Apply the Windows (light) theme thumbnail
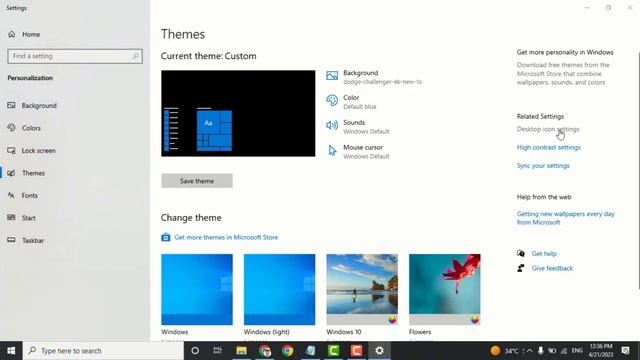The width and height of the screenshot is (640, 360). click(x=280, y=289)
